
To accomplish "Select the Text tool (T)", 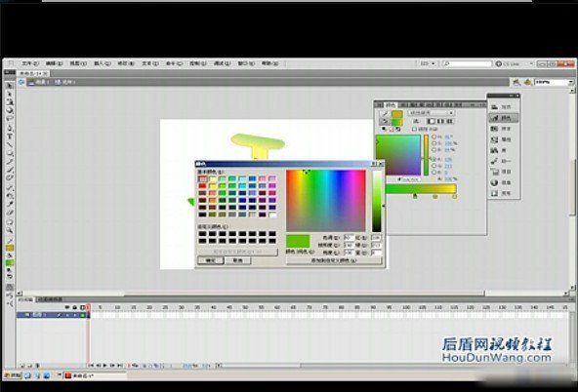I will pos(10,137).
